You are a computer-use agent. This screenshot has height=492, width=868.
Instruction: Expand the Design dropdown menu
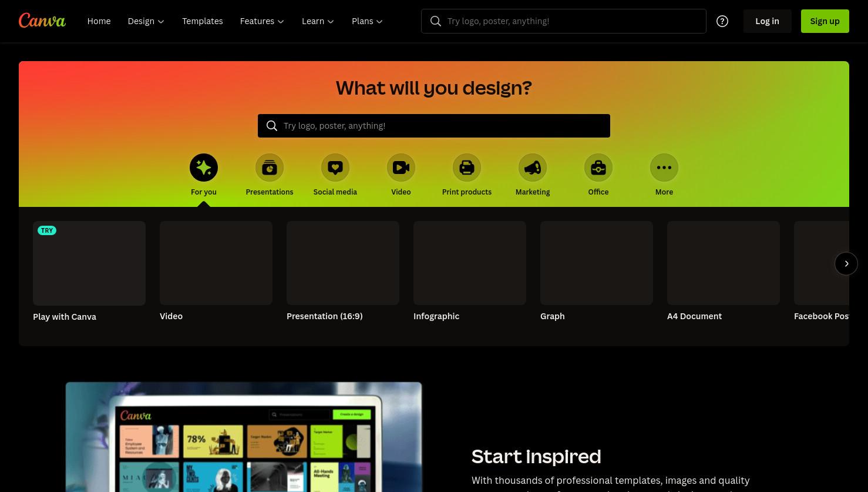146,21
